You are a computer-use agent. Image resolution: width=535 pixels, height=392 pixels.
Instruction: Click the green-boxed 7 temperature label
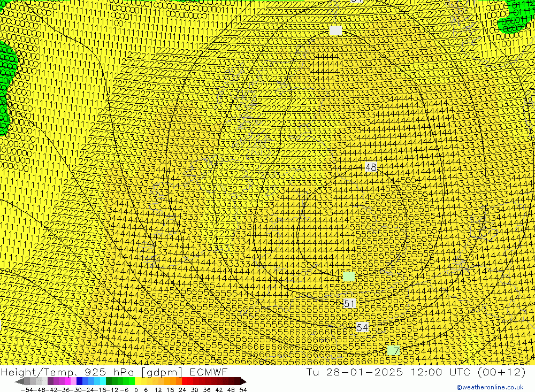(394, 350)
